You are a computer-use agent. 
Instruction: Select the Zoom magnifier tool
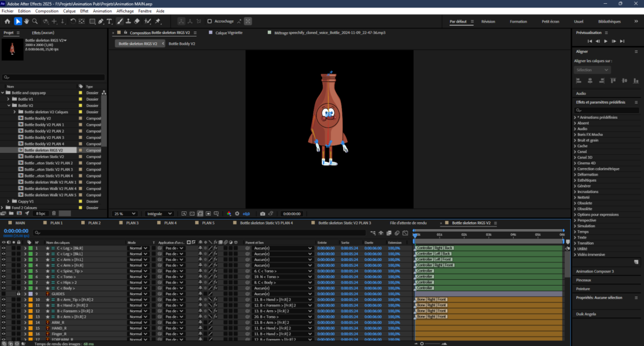click(35, 21)
